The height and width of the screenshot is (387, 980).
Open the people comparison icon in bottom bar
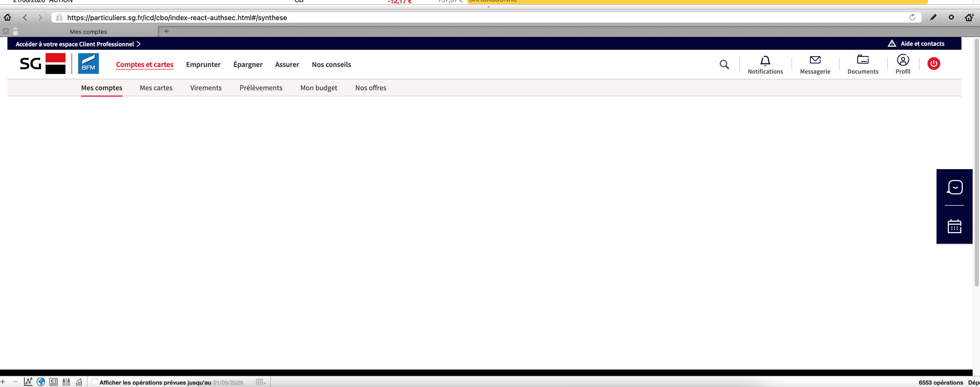(66, 382)
